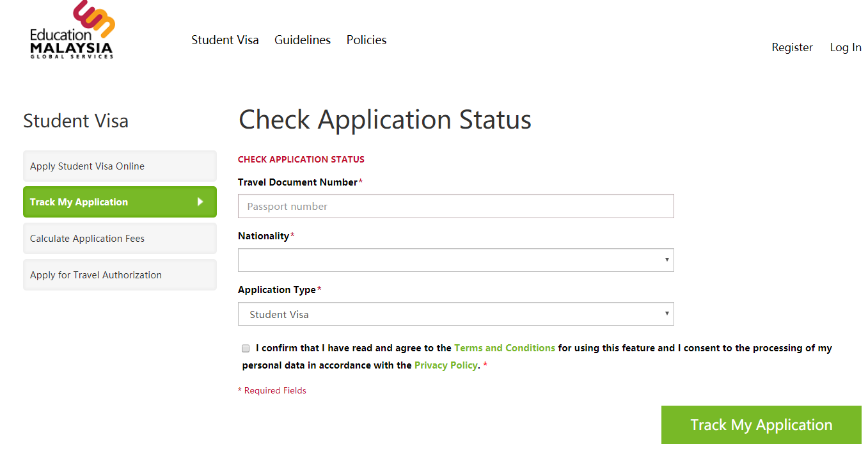Click the Log In link
This screenshot has width=868, height=453.
point(846,47)
